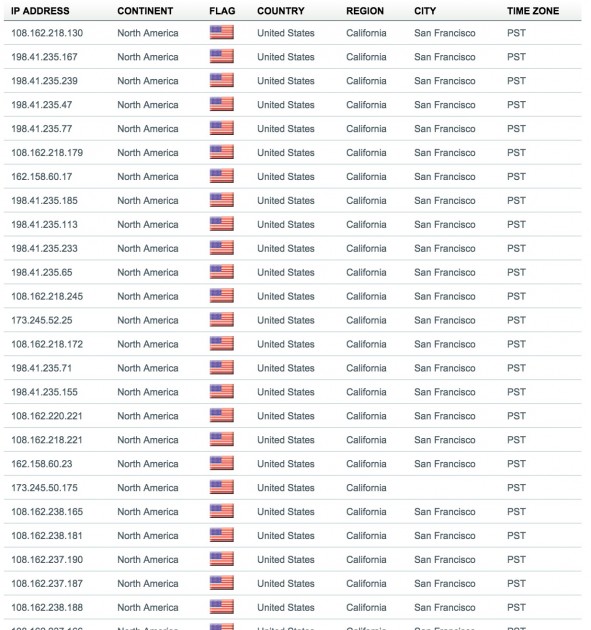
Task: Select IP address 108.162.237.190
Action: click(47, 559)
